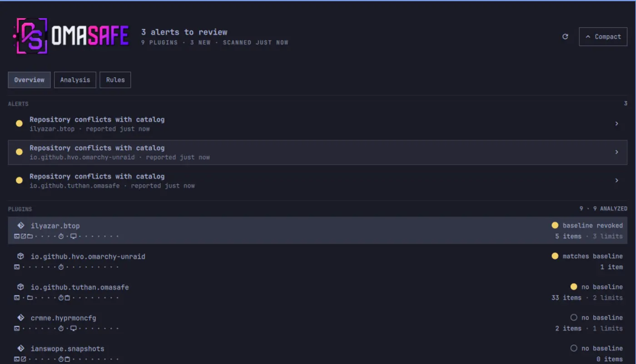Click the monitor icon under ilyazar.btop
Viewport: 636px width, 364px height.
73,236
